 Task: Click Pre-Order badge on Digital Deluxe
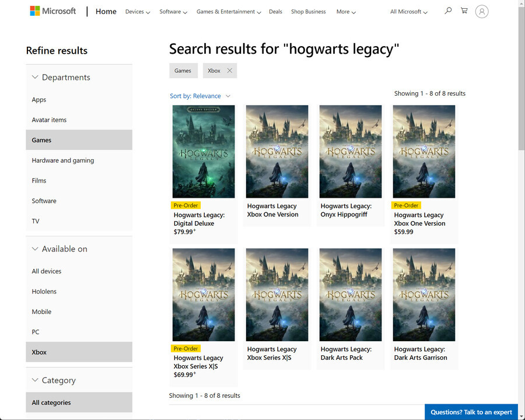pyautogui.click(x=186, y=205)
